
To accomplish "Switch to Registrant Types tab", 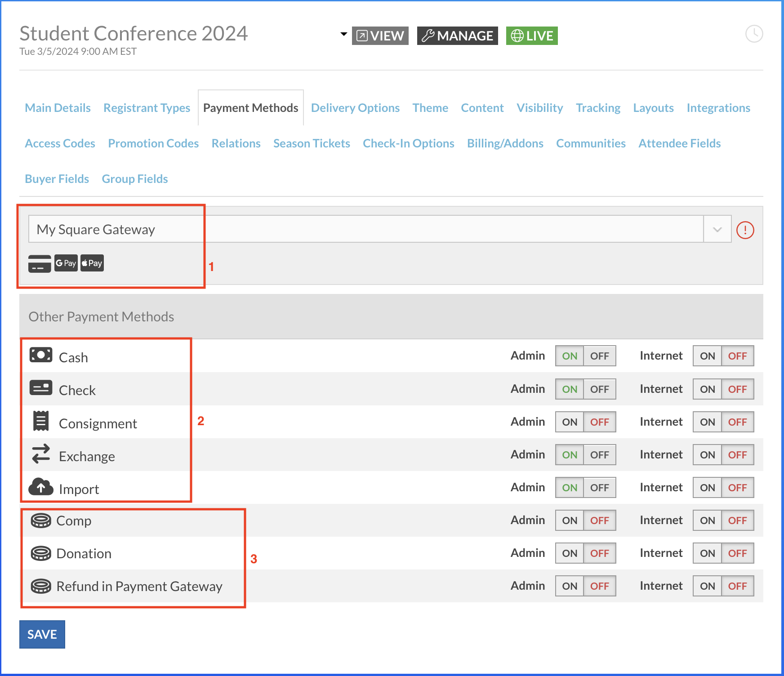I will pos(147,108).
